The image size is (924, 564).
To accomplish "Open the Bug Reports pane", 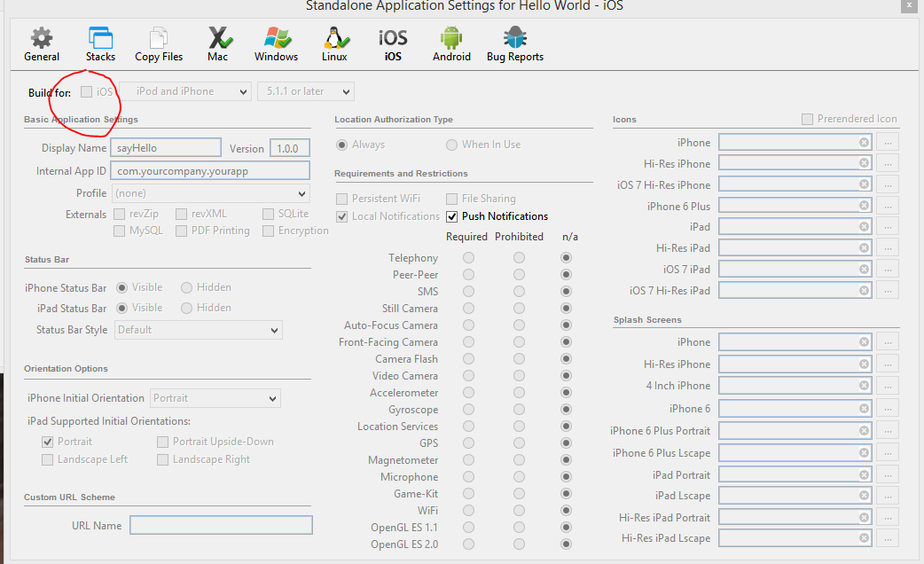I will coord(515,44).
